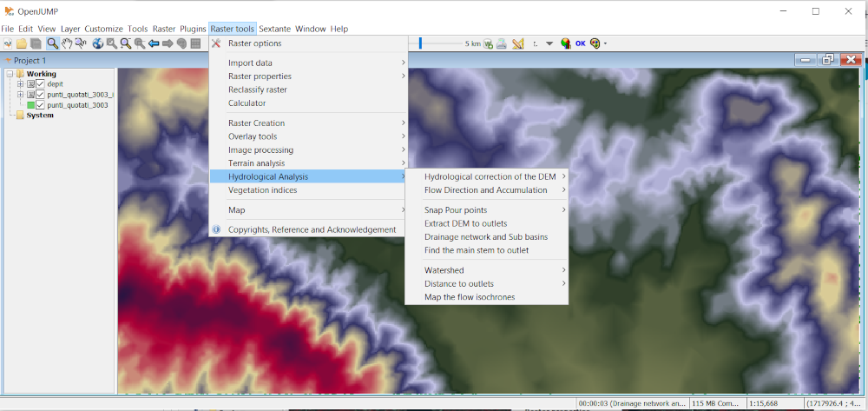The width and height of the screenshot is (868, 411).
Task: Select Extract DEM to outlets
Action: pos(487,224)
